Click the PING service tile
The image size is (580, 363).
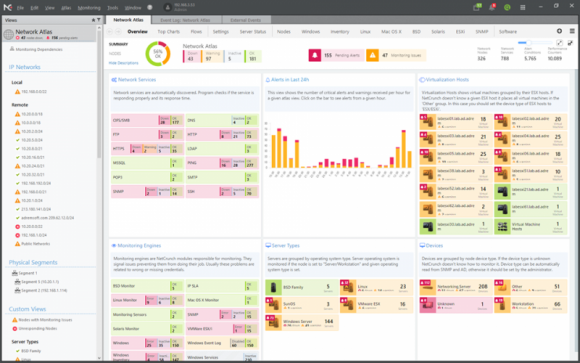point(222,163)
